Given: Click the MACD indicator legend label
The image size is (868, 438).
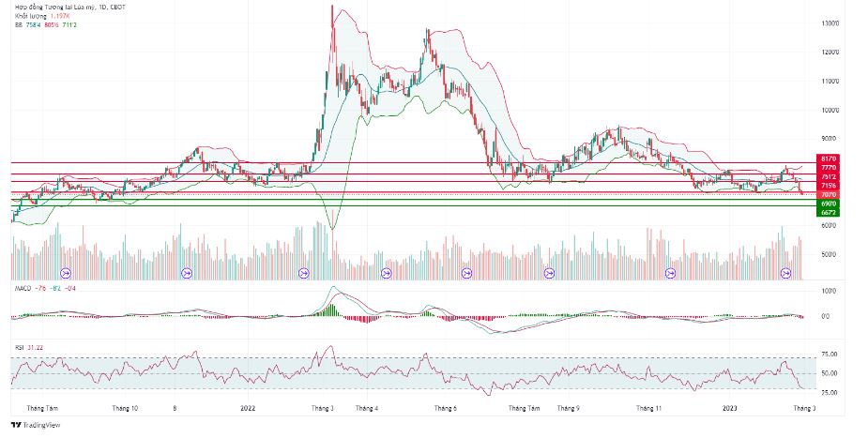Looking at the screenshot, I should click(23, 288).
